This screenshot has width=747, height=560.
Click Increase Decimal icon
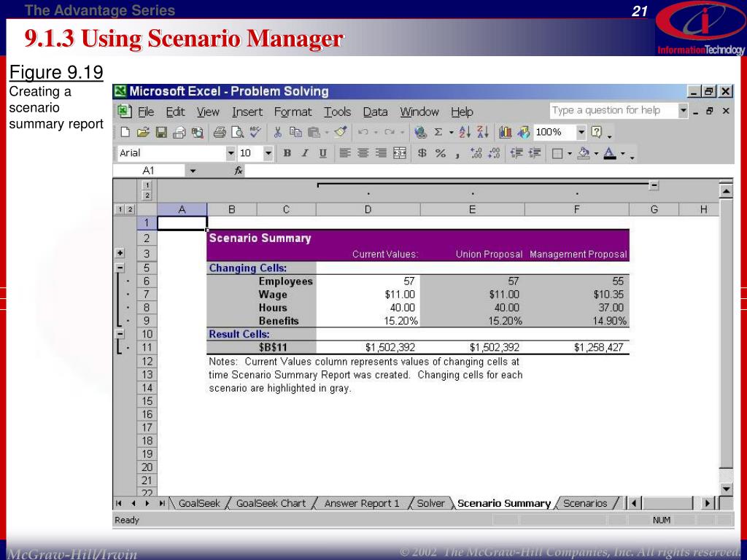coord(476,153)
